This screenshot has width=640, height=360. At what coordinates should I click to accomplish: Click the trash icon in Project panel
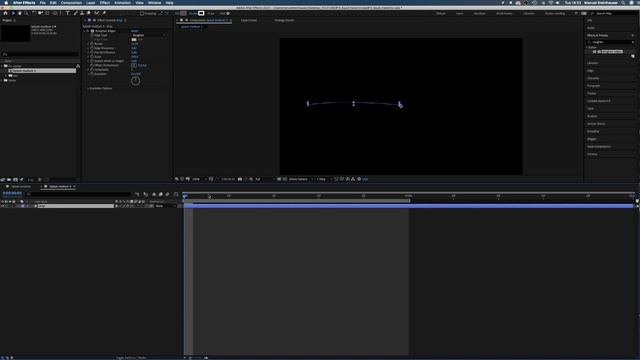point(40,180)
